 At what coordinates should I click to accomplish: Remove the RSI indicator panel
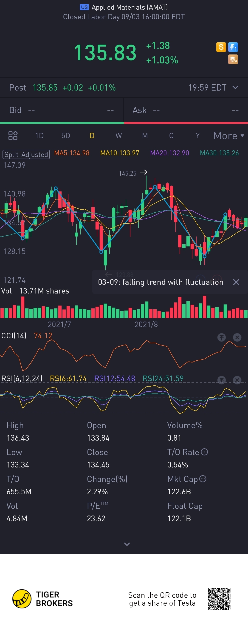click(237, 380)
